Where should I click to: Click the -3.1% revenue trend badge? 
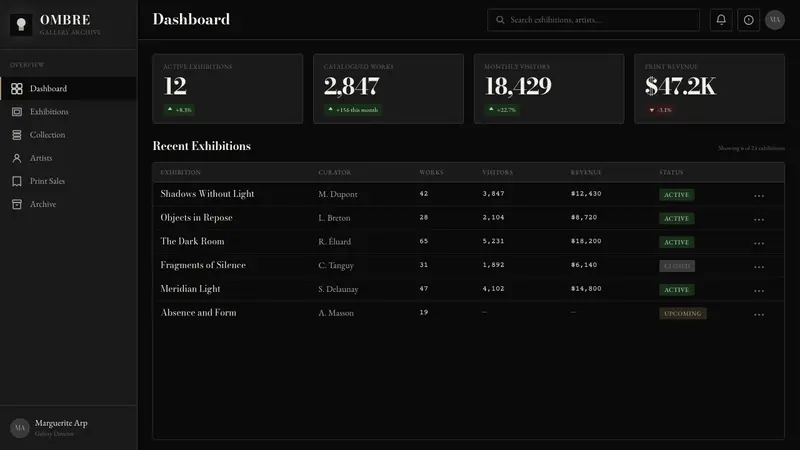pyautogui.click(x=660, y=110)
